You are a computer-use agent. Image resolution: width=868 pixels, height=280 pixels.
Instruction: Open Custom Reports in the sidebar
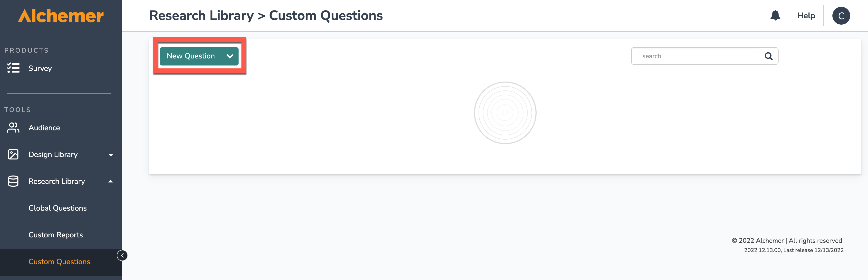(x=56, y=235)
